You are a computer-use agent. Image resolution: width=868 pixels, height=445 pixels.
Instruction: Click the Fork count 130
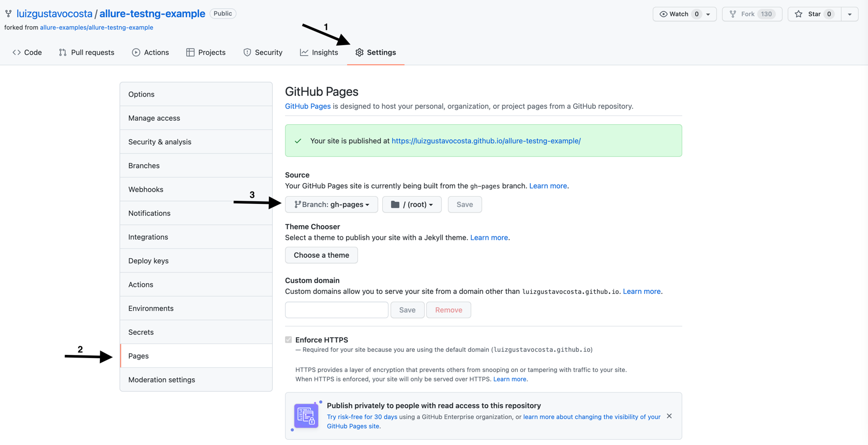coord(766,14)
